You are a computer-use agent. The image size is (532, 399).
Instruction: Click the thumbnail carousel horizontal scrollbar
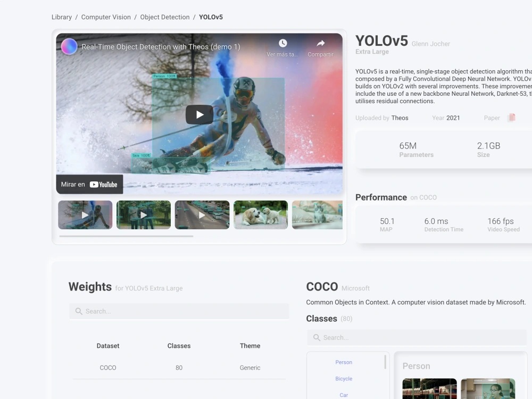pos(126,236)
